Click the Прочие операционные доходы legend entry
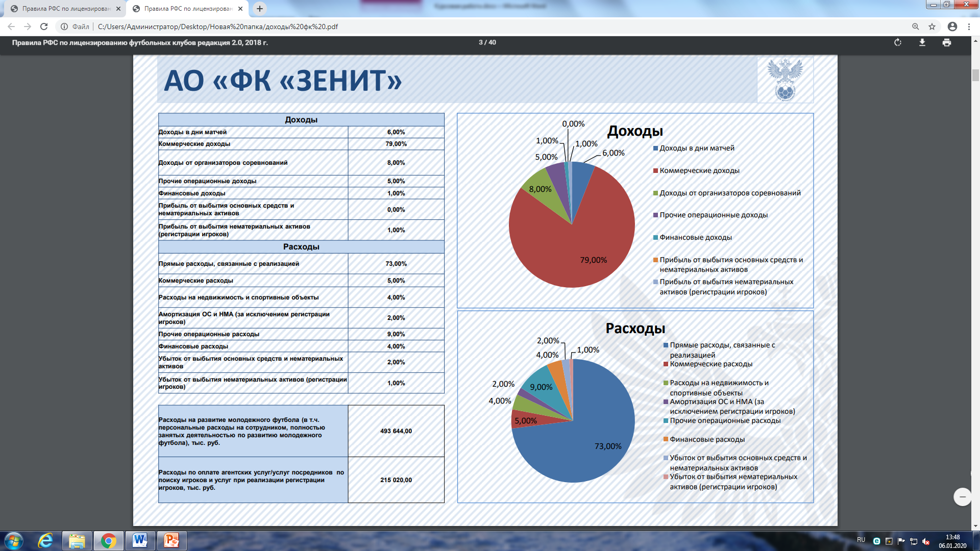980x551 pixels. point(710,215)
